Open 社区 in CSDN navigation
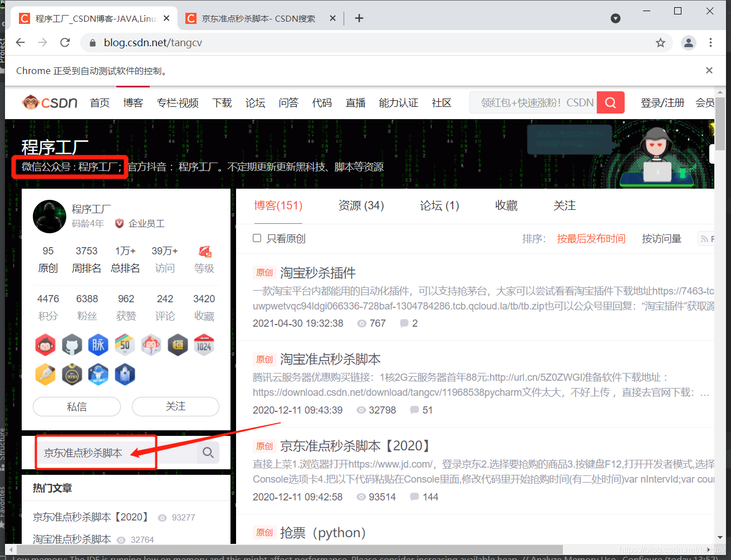Image resolution: width=731 pixels, height=560 pixels. pos(441,103)
